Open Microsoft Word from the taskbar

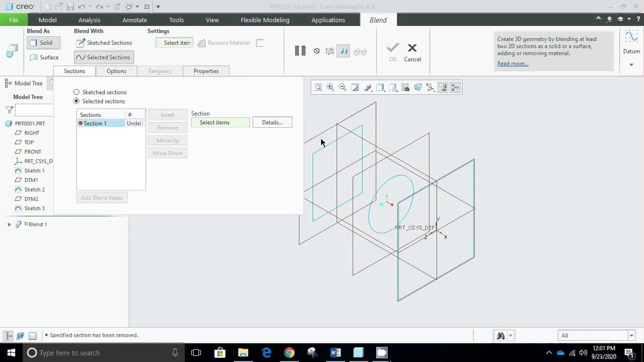tap(336, 352)
